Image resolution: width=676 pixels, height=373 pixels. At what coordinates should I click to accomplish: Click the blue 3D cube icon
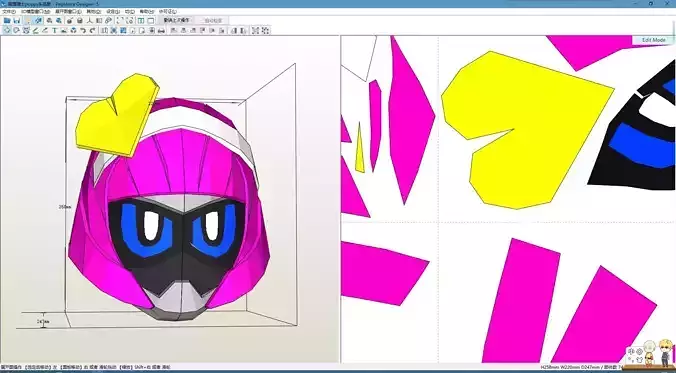click(x=73, y=30)
